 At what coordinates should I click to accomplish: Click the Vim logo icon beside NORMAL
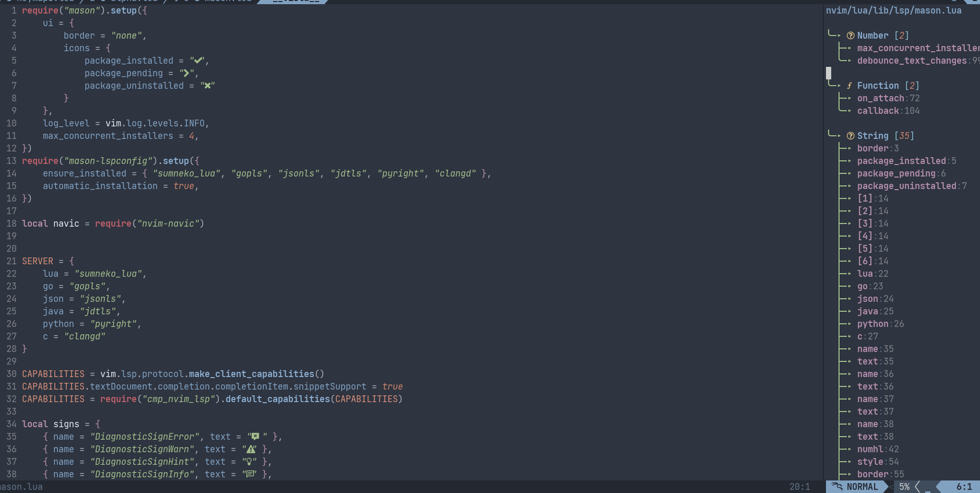pyautogui.click(x=837, y=487)
